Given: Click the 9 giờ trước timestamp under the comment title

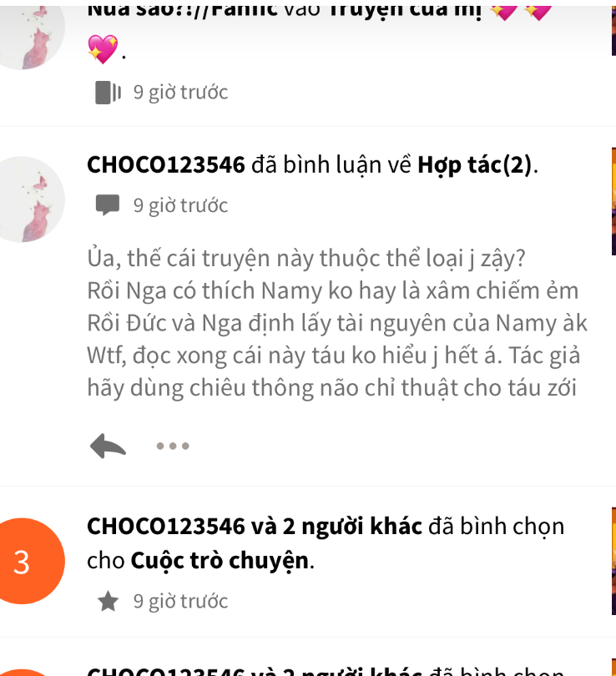Looking at the screenshot, I should (x=180, y=205).
